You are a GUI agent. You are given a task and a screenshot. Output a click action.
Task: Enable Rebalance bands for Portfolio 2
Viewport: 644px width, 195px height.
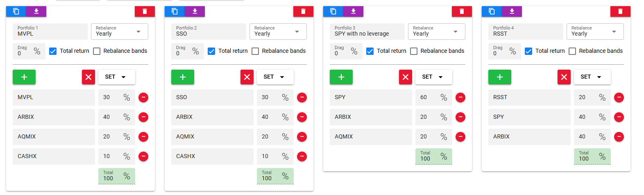click(x=255, y=51)
